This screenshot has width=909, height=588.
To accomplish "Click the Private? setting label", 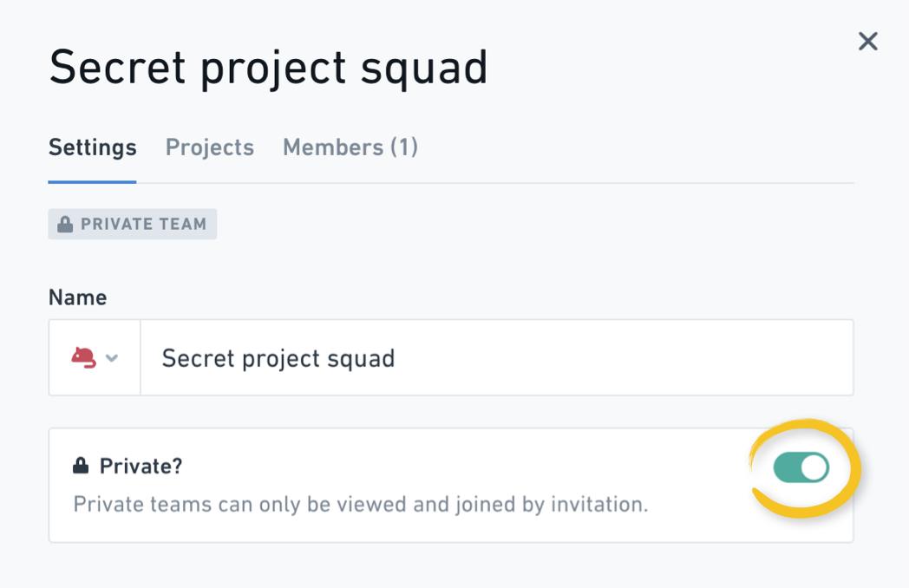I will click(x=141, y=466).
